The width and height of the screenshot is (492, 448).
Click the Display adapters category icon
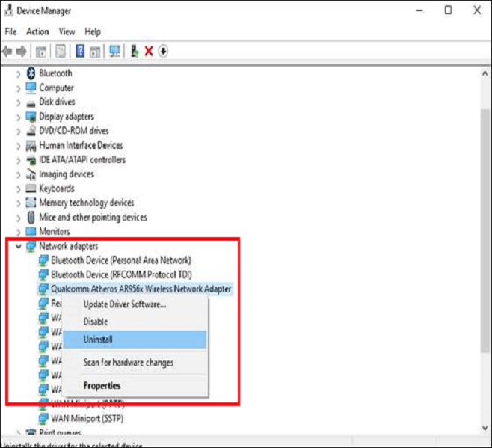coord(31,117)
